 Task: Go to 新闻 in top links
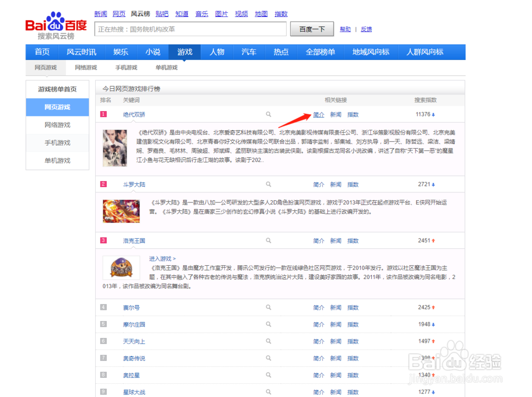[101, 14]
